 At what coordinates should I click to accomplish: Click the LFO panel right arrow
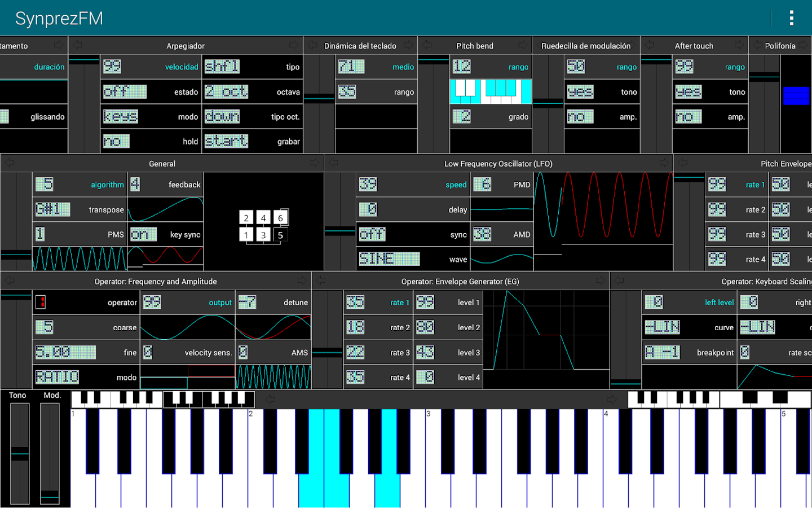664,163
